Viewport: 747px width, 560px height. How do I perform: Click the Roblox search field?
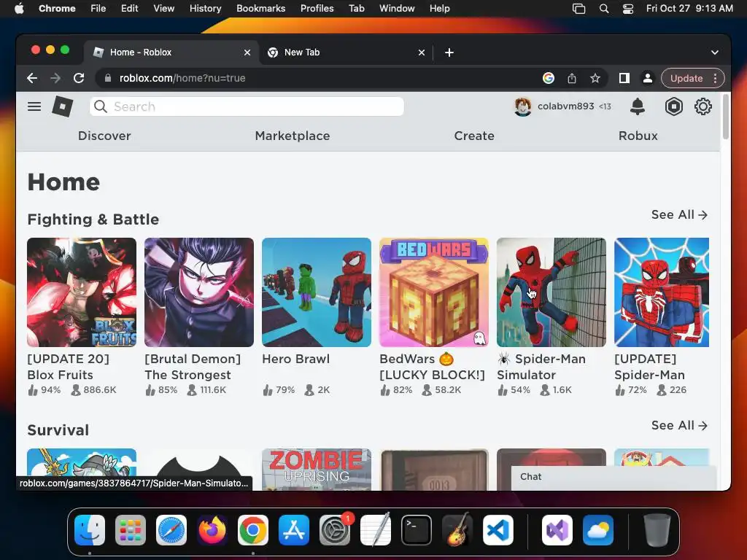click(x=247, y=106)
